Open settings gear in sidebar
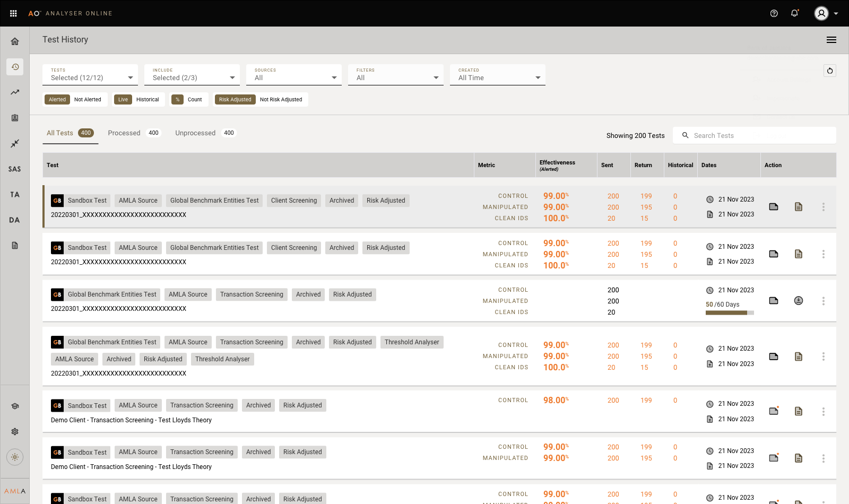Screen dimensions: 849x504 click(x=15, y=431)
